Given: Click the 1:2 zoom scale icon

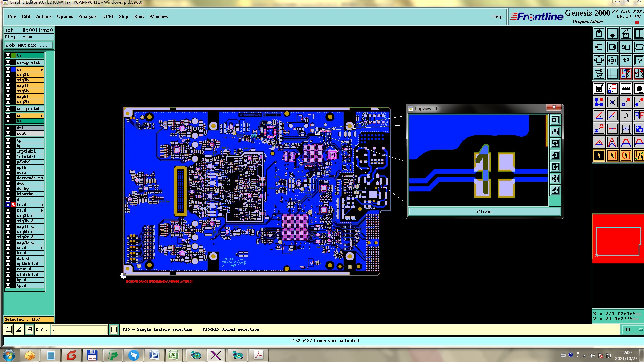Looking at the screenshot, I should pyautogui.click(x=626, y=61).
